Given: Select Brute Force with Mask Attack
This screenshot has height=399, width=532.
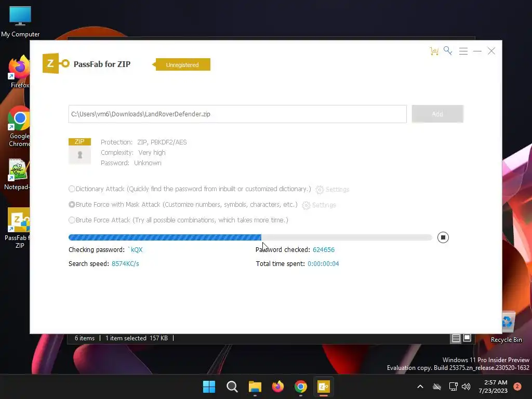Looking at the screenshot, I should [72, 205].
